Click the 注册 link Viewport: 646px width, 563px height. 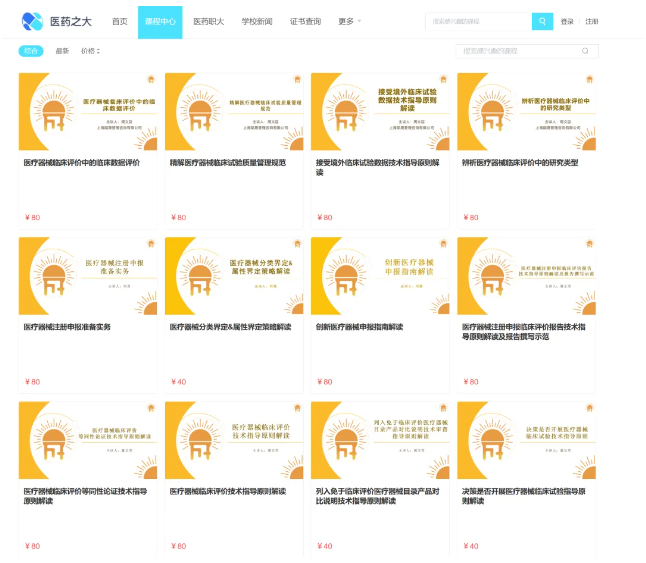(592, 21)
